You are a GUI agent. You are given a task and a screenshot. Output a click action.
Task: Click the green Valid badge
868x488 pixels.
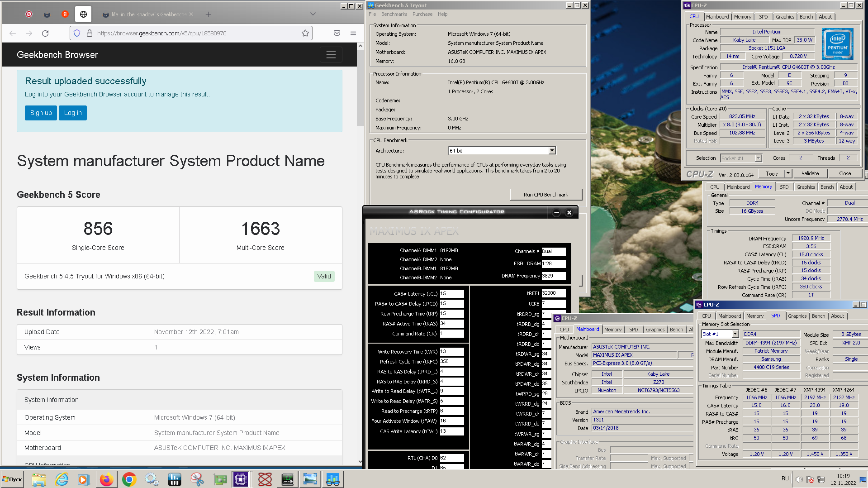324,276
